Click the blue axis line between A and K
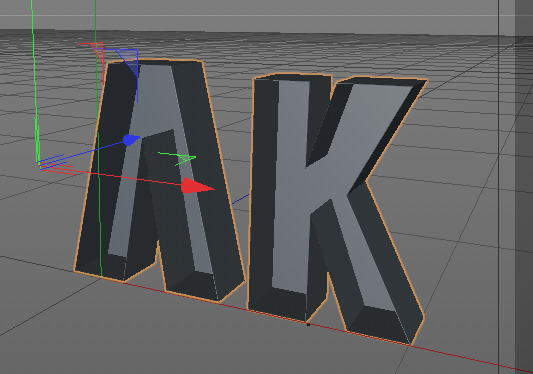 pyautogui.click(x=241, y=199)
